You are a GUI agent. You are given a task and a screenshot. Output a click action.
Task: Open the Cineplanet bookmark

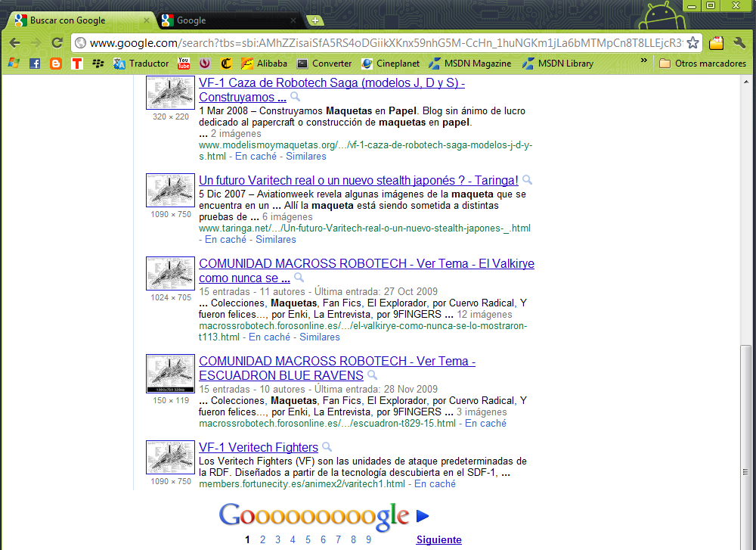pyautogui.click(x=391, y=64)
